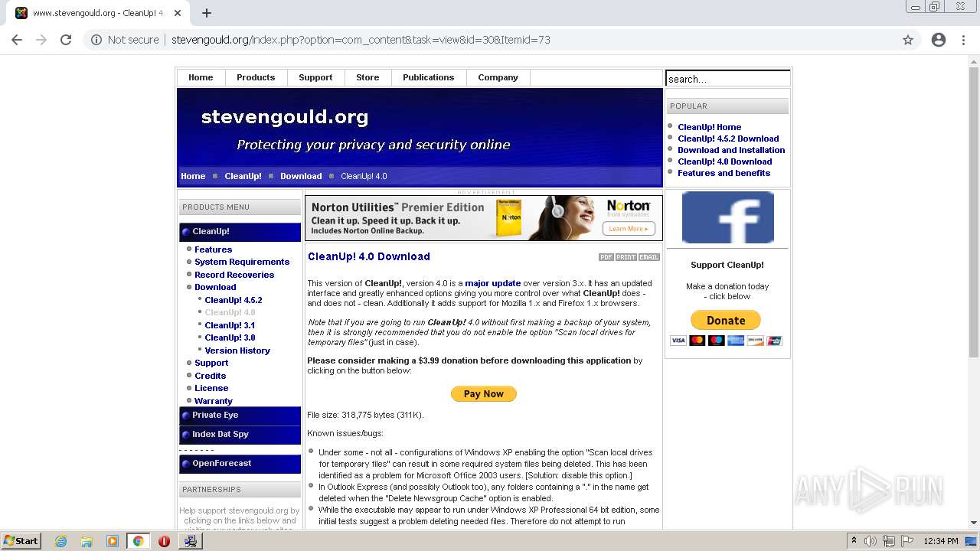Open License in the sidebar
The image size is (980, 551).
(211, 388)
